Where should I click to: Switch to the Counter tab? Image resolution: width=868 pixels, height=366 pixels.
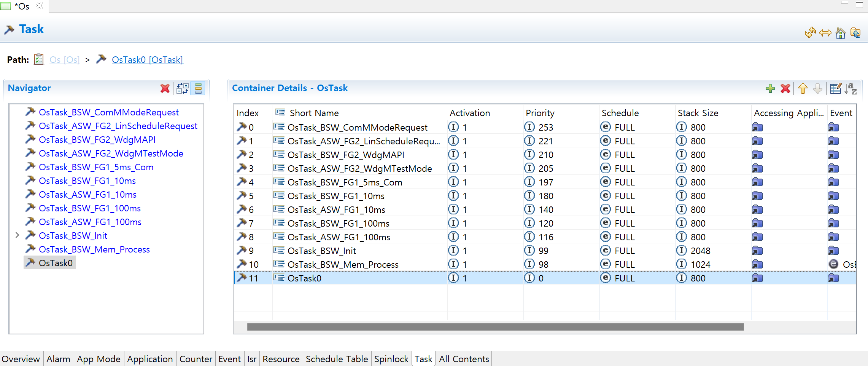196,359
